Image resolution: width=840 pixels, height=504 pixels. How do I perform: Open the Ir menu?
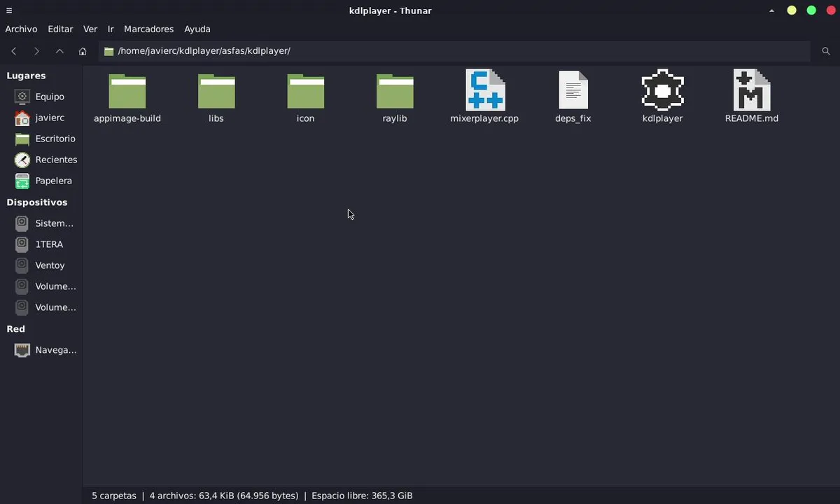point(111,29)
